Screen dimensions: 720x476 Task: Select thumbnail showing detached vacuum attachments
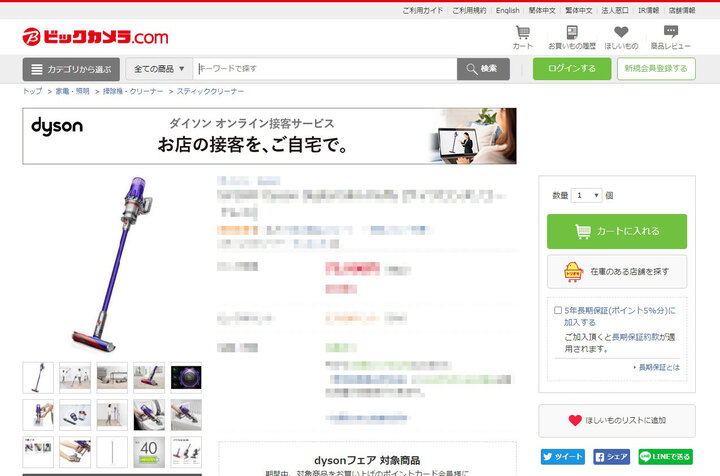pyautogui.click(x=75, y=414)
